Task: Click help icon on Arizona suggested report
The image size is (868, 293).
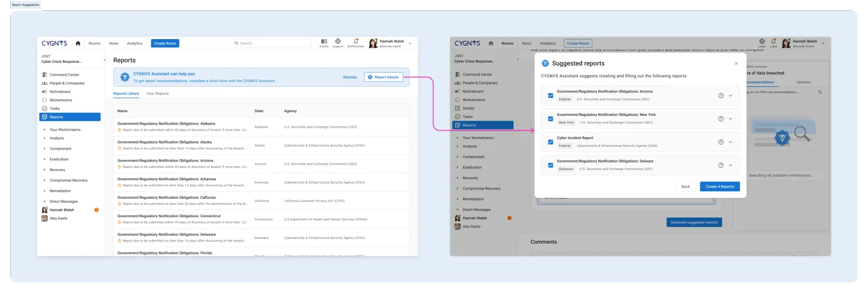Action: (x=720, y=95)
